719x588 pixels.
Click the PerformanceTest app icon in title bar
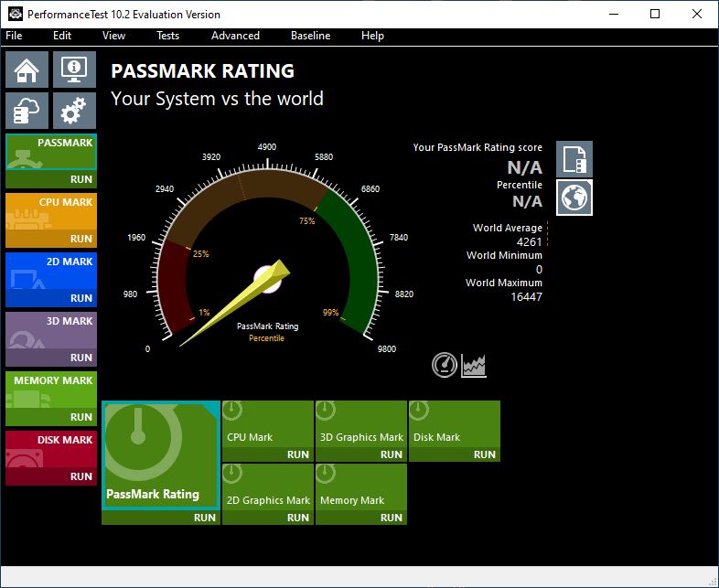pyautogui.click(x=16, y=15)
